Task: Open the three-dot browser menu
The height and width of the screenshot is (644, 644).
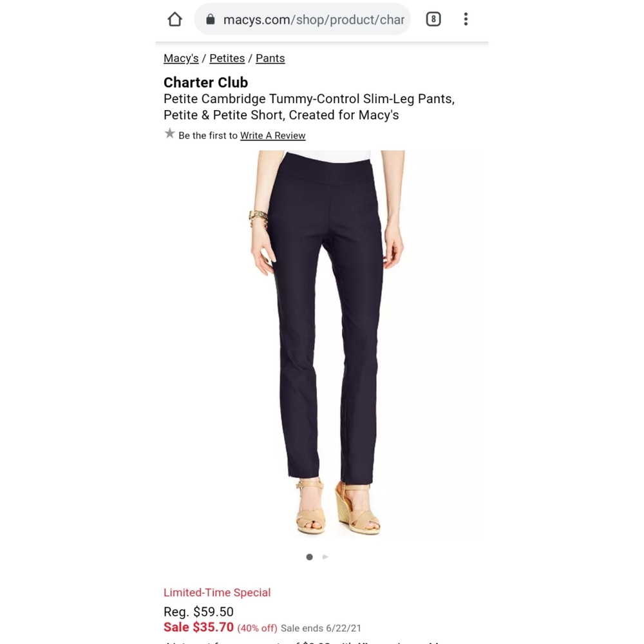Action: click(466, 19)
